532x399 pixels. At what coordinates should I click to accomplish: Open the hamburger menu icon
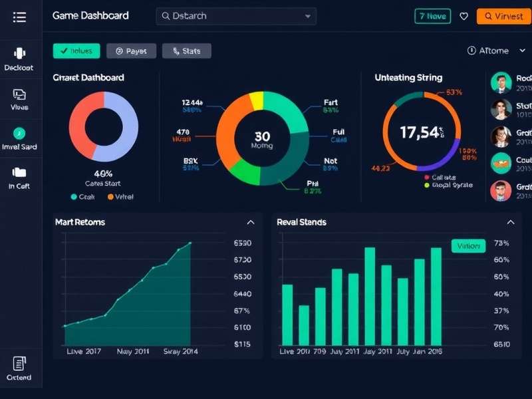[20, 17]
